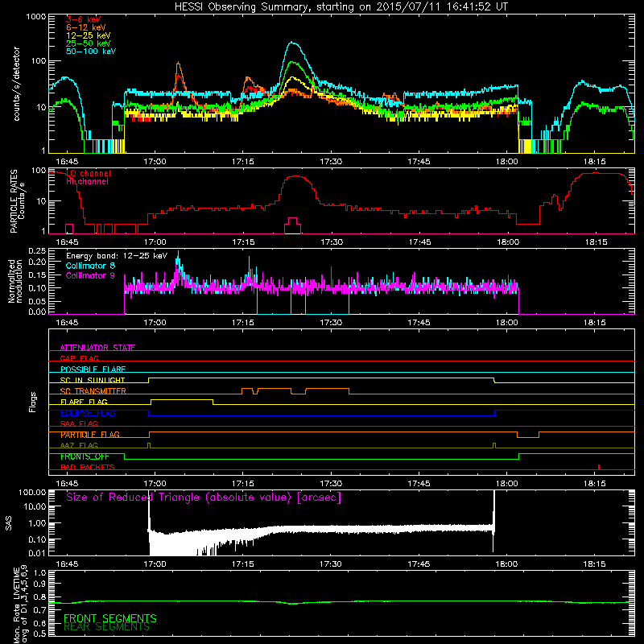Image resolution: width=644 pixels, height=644 pixels.
Task: Click the Mon. Rate LIVETIME axis label
Action: 20,603
